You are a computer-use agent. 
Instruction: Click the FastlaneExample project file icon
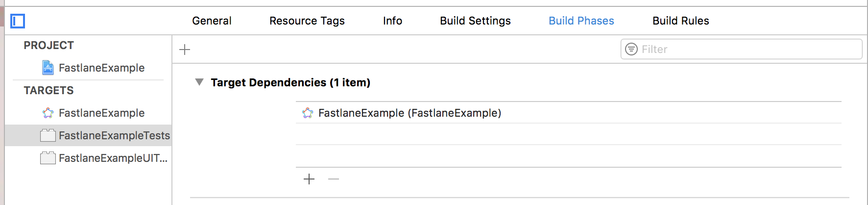[48, 68]
